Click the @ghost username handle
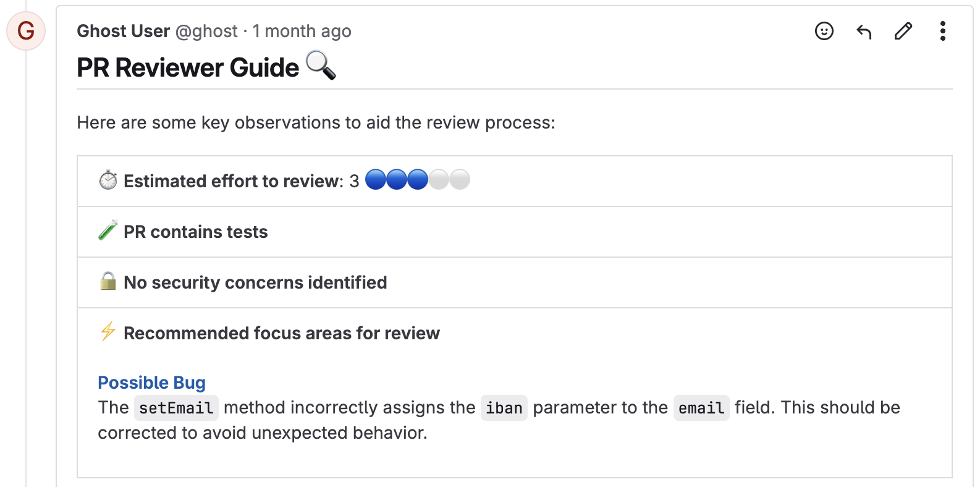 point(206,31)
